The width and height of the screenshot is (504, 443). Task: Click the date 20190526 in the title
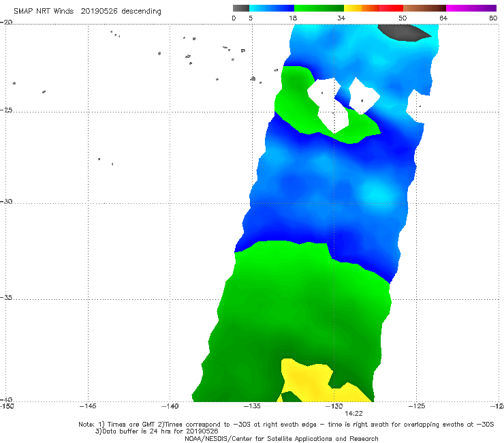[x=99, y=12]
